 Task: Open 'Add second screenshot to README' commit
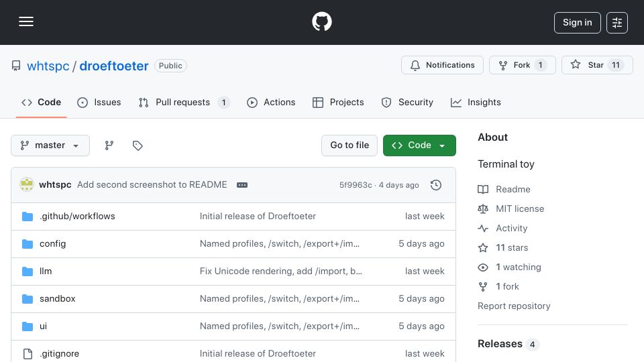(x=152, y=185)
